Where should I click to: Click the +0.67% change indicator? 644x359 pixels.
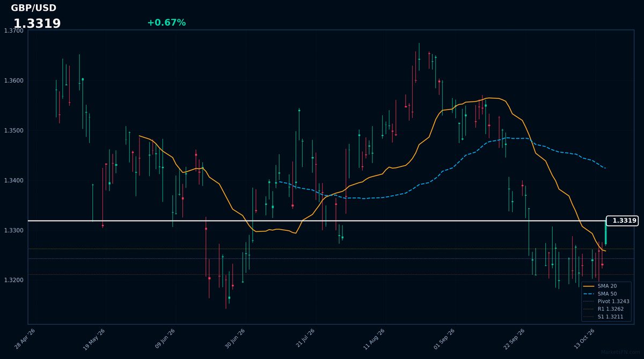pyautogui.click(x=166, y=23)
